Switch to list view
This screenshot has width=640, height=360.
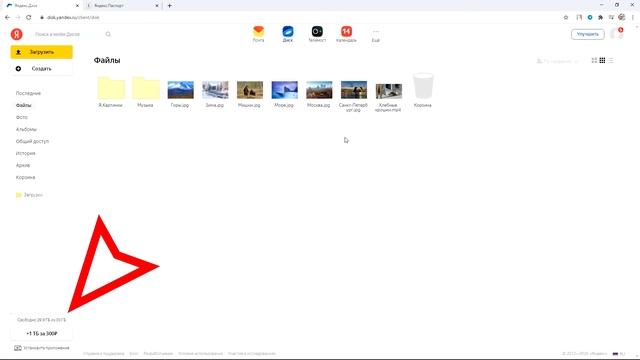(611, 60)
